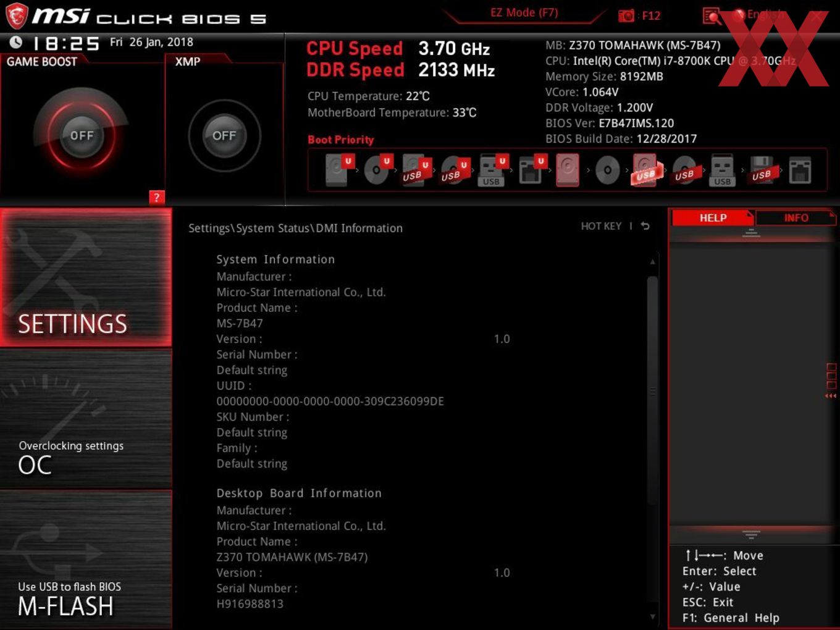Viewport: 840px width, 630px height.
Task: Click the BIOS Build Date 12/28/2017 entry
Action: [621, 138]
